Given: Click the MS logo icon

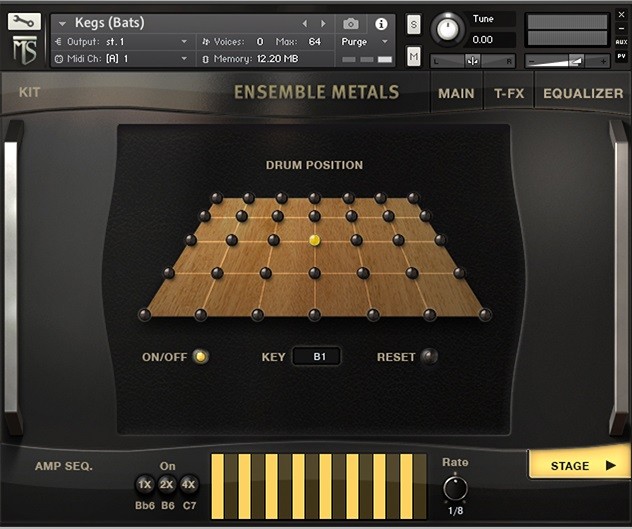Looking at the screenshot, I should (x=25, y=50).
